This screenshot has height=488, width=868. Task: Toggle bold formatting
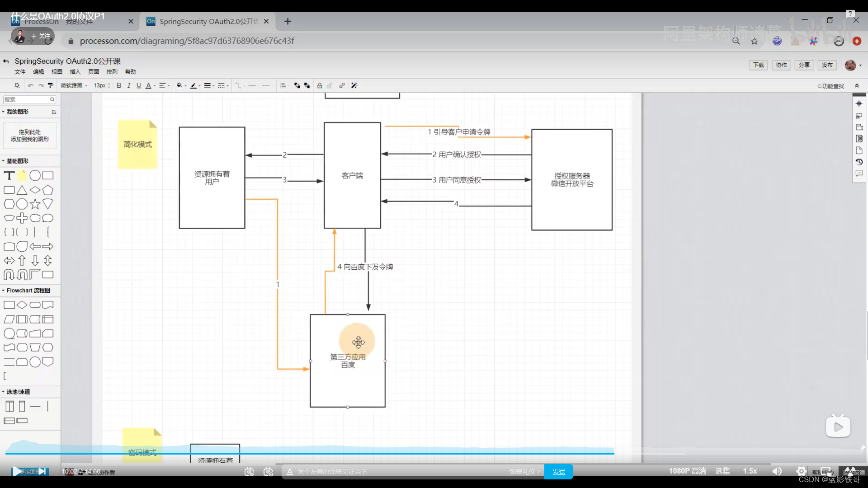119,85
